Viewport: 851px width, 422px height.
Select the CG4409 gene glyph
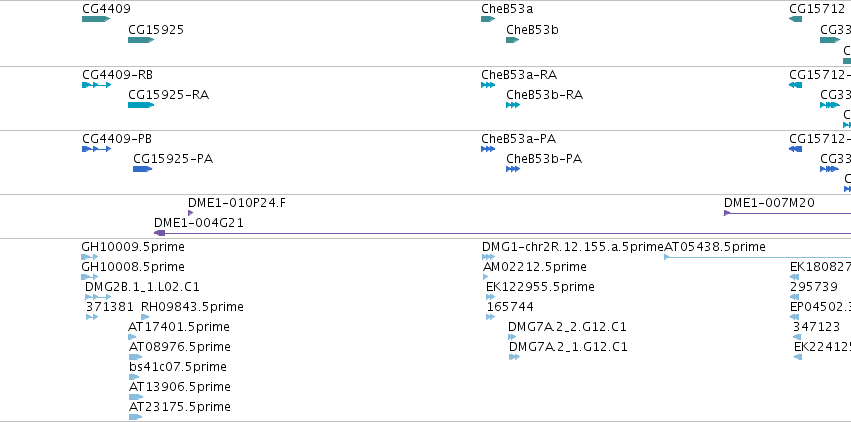pyautogui.click(x=96, y=19)
